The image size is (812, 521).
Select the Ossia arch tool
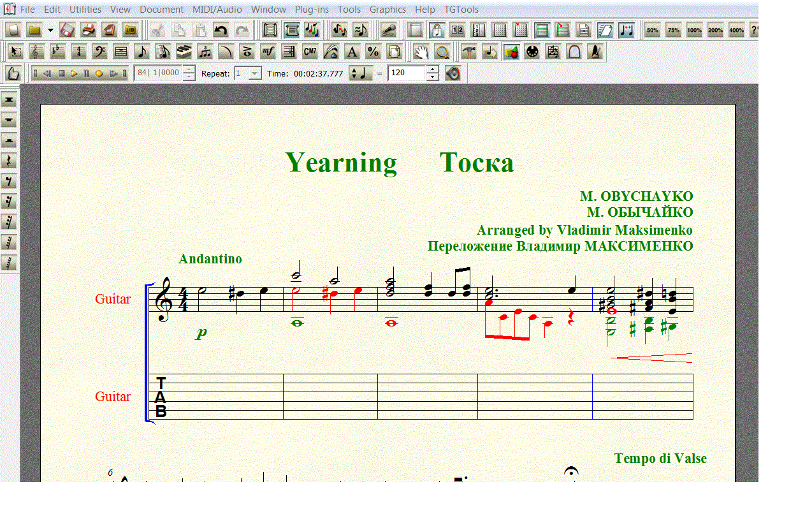(574, 52)
